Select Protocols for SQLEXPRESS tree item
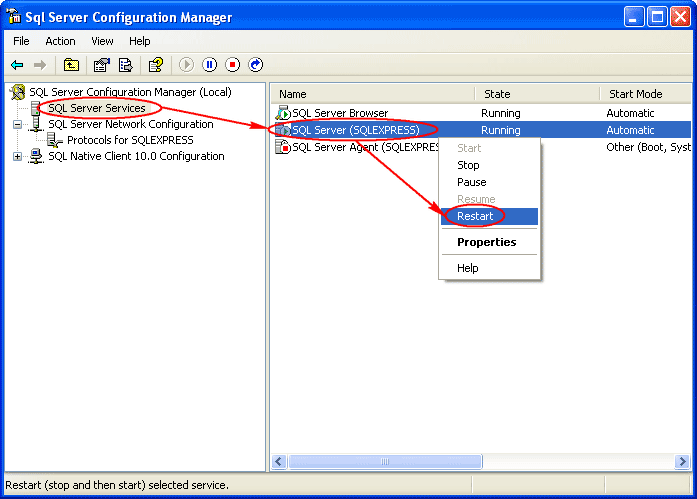 pos(130,140)
